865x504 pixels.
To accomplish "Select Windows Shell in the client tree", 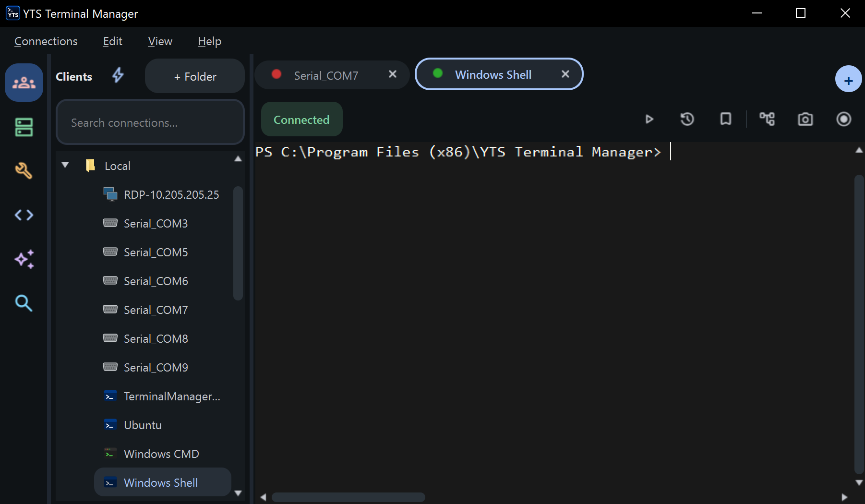I will click(163, 482).
